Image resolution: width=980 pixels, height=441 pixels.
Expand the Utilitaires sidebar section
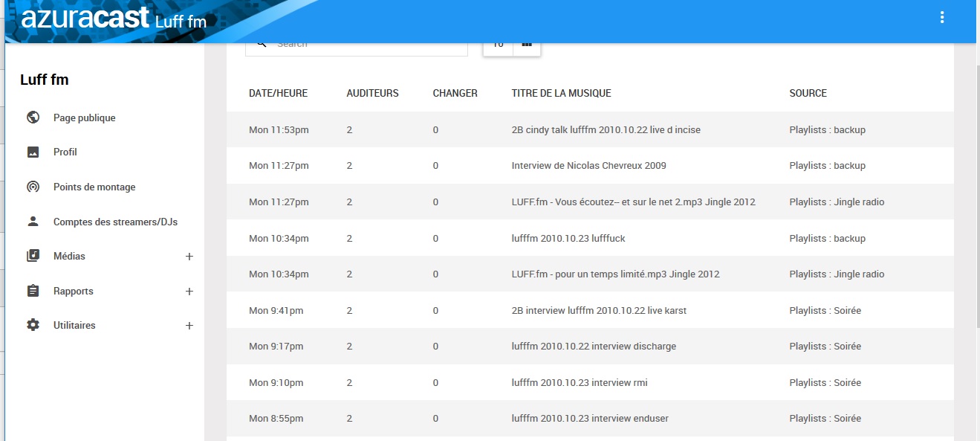189,324
